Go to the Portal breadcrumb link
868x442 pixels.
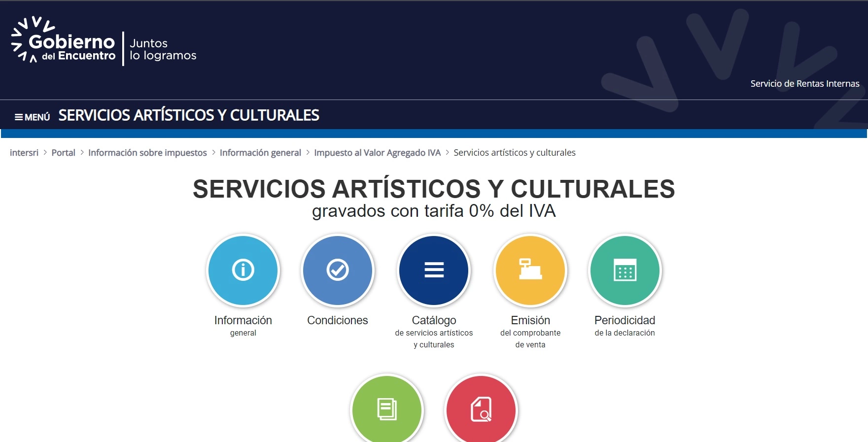(x=63, y=153)
